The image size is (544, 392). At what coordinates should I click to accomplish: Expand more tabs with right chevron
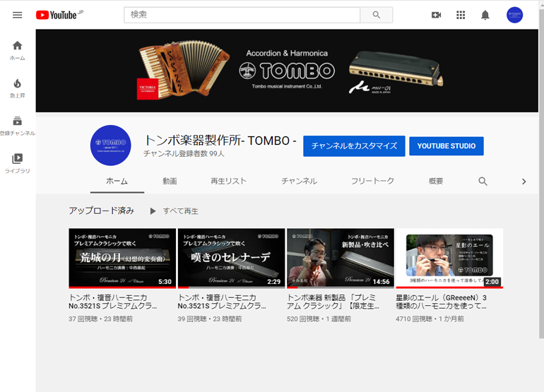tap(524, 182)
